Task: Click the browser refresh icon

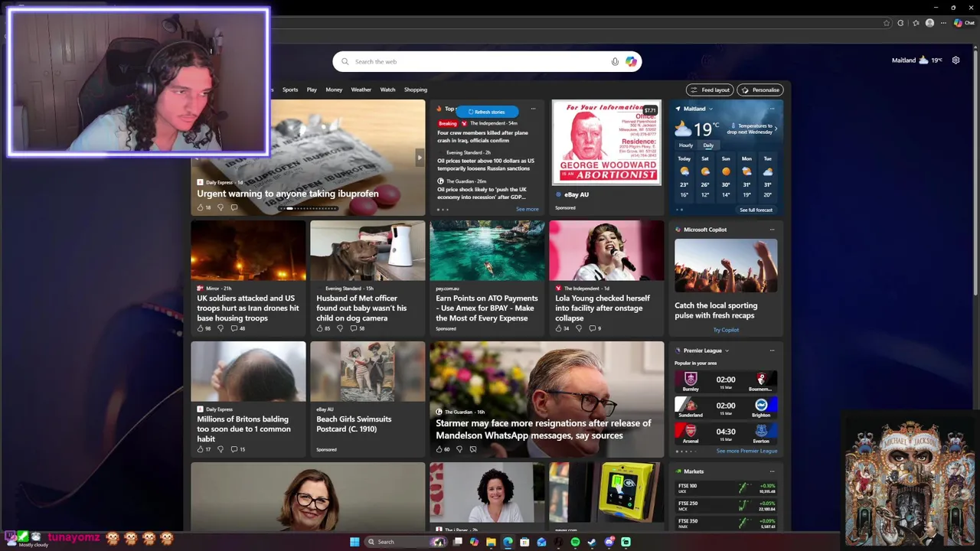Action: click(x=900, y=23)
